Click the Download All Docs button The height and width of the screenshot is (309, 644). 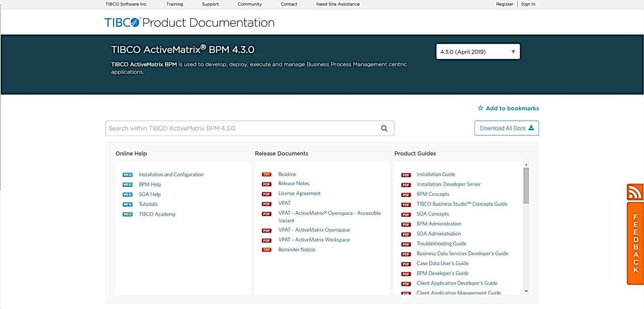point(506,128)
